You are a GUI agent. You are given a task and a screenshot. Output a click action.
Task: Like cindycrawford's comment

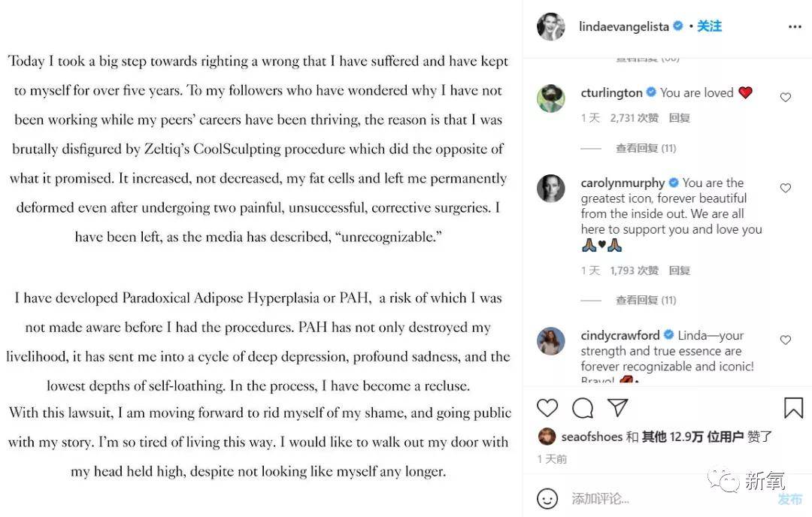click(786, 340)
